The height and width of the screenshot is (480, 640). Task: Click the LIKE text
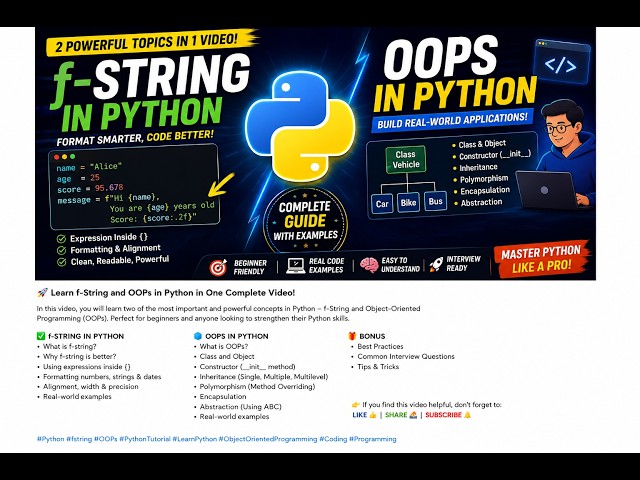(360, 415)
